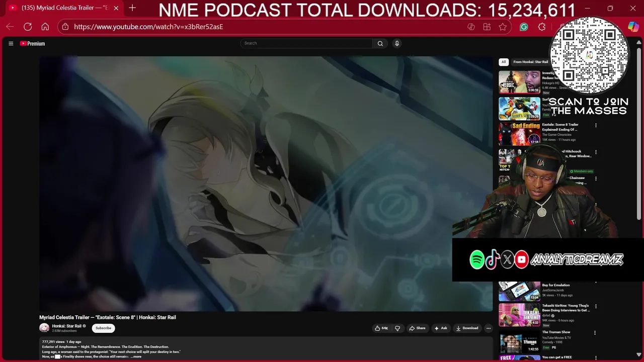Go to the YouTube Premium home logo
This screenshot has width=644, height=362.
33,44
